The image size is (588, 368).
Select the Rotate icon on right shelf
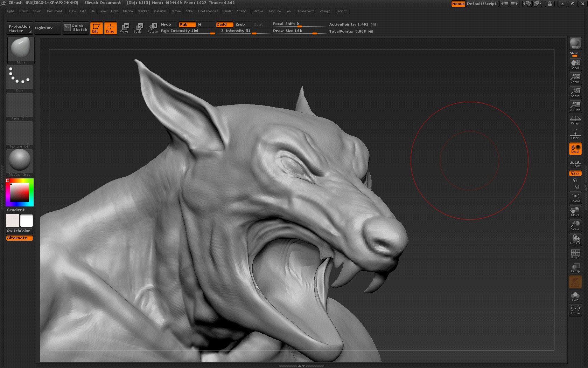(x=575, y=240)
